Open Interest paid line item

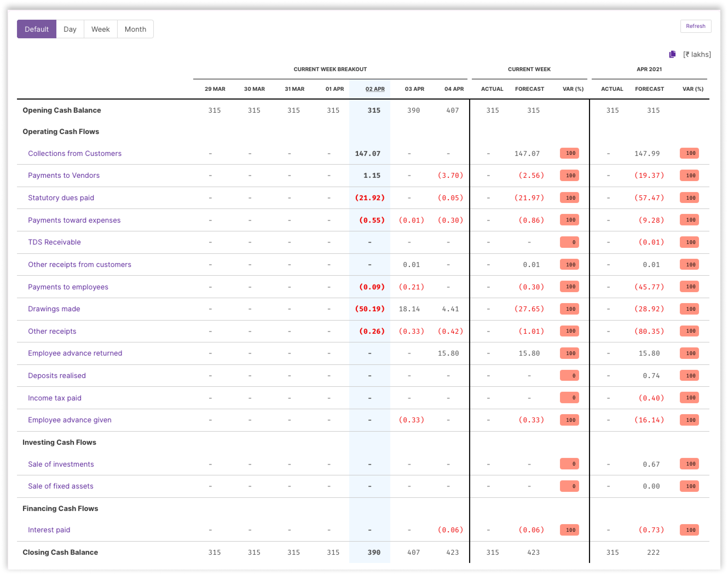[x=49, y=530]
